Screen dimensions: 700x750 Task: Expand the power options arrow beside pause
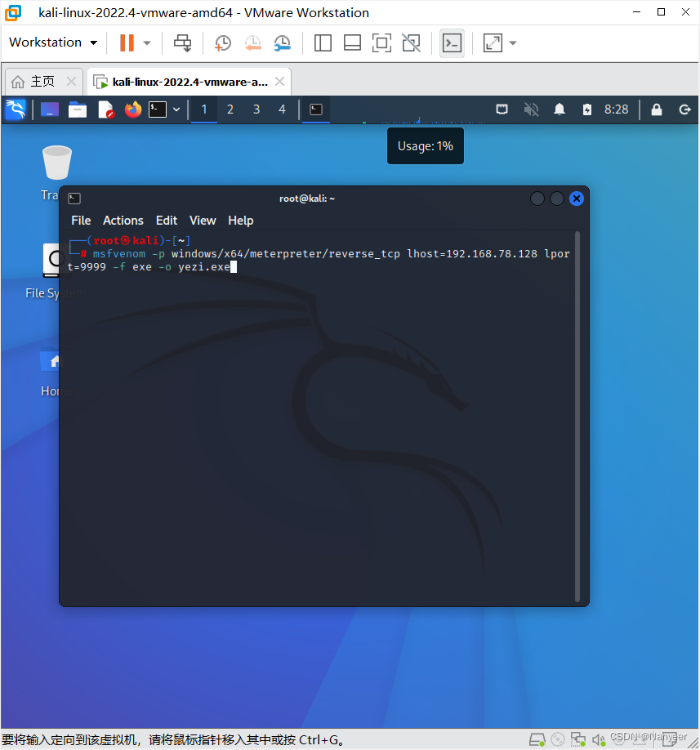pyautogui.click(x=147, y=42)
